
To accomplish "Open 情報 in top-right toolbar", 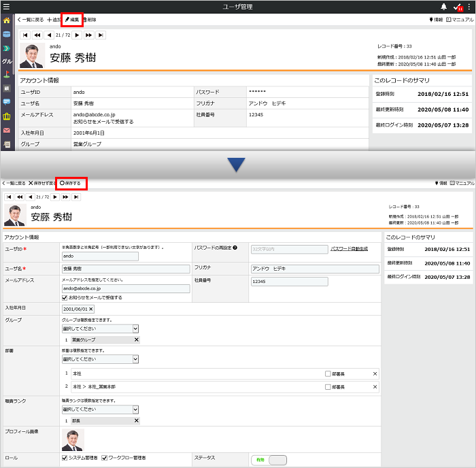I will (436, 20).
